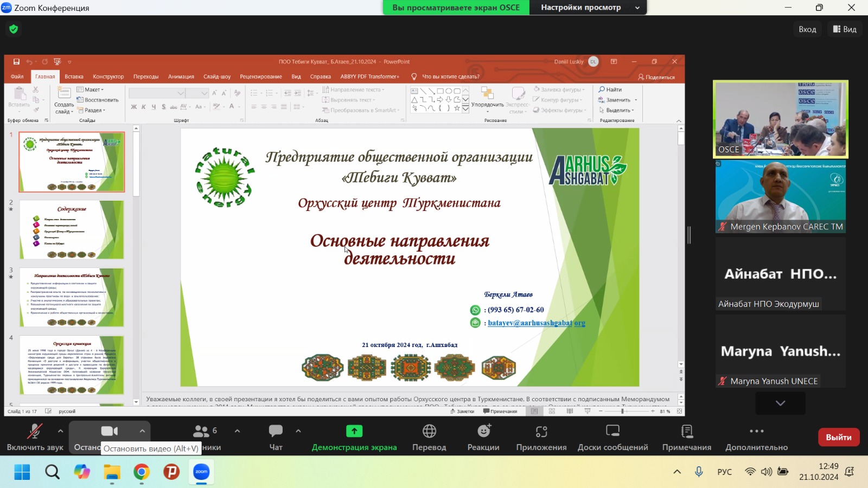868x488 pixels.
Task: Click the green encryption shield icon
Action: tap(14, 29)
